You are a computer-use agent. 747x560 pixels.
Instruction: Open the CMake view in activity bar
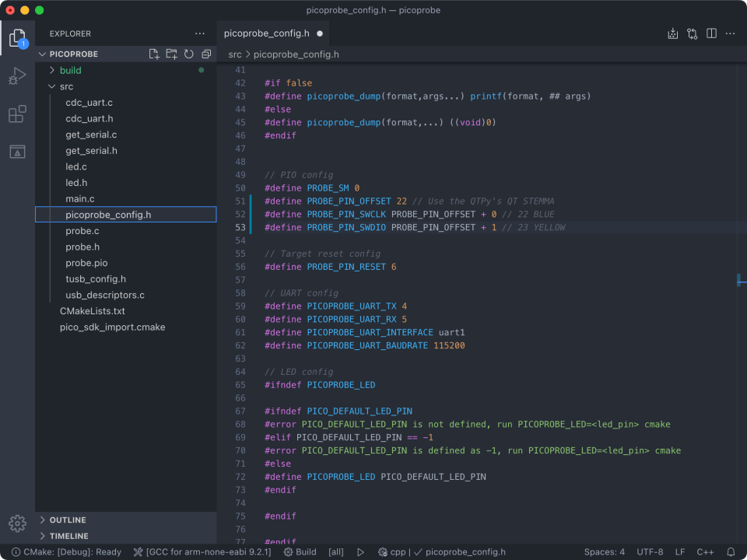[17, 152]
